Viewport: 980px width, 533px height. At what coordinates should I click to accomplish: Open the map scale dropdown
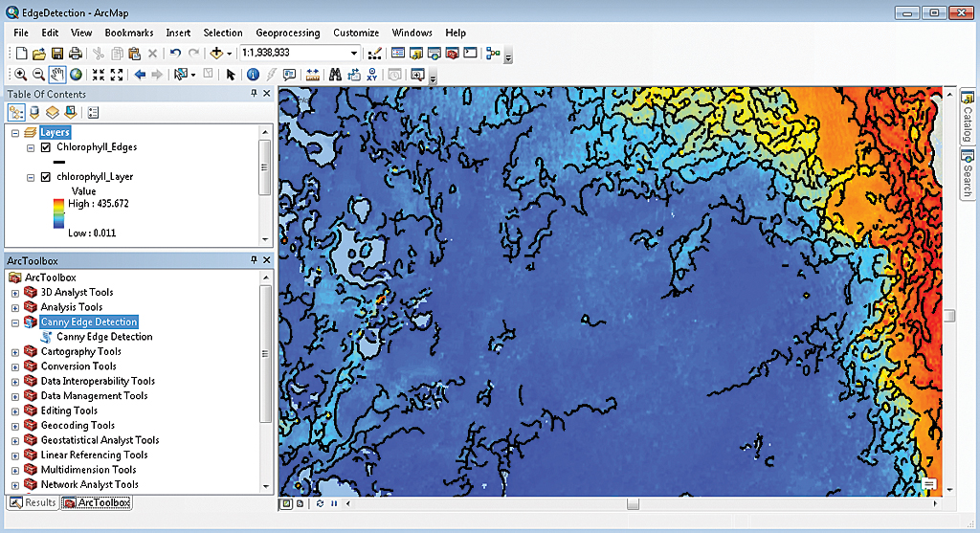point(354,54)
